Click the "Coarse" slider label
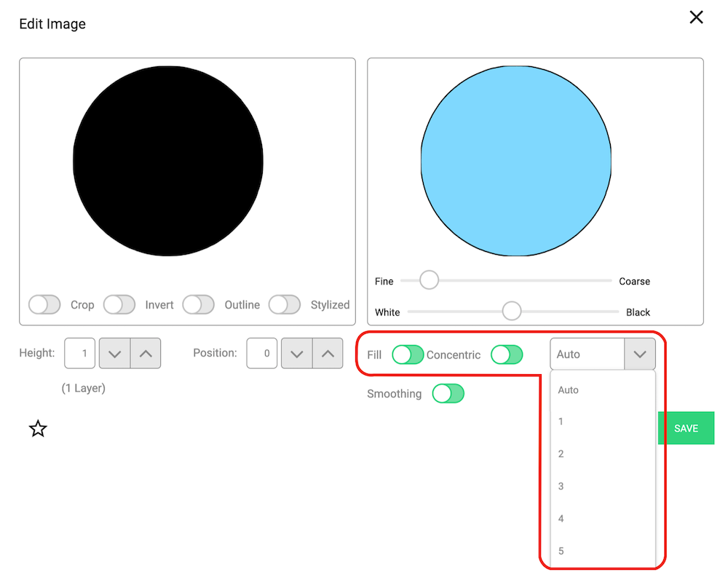728x583 pixels. pyautogui.click(x=634, y=281)
